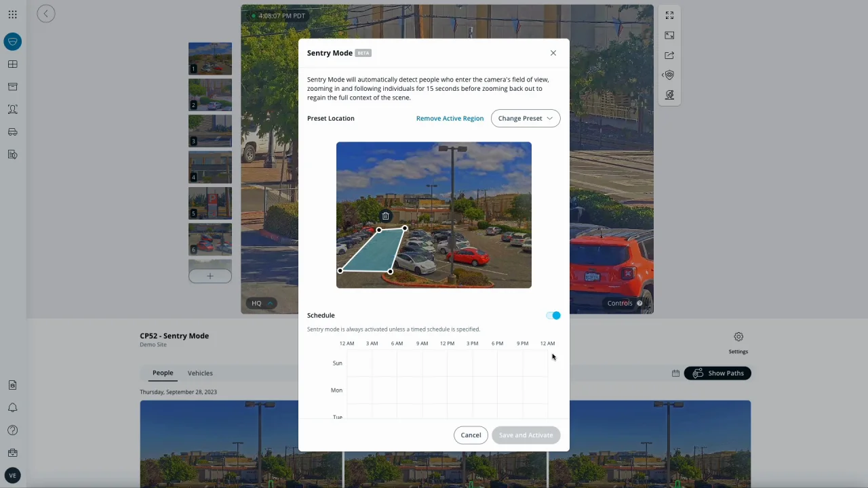This screenshot has width=868, height=488.
Task: Add a new preset with plus button
Action: [210, 277]
